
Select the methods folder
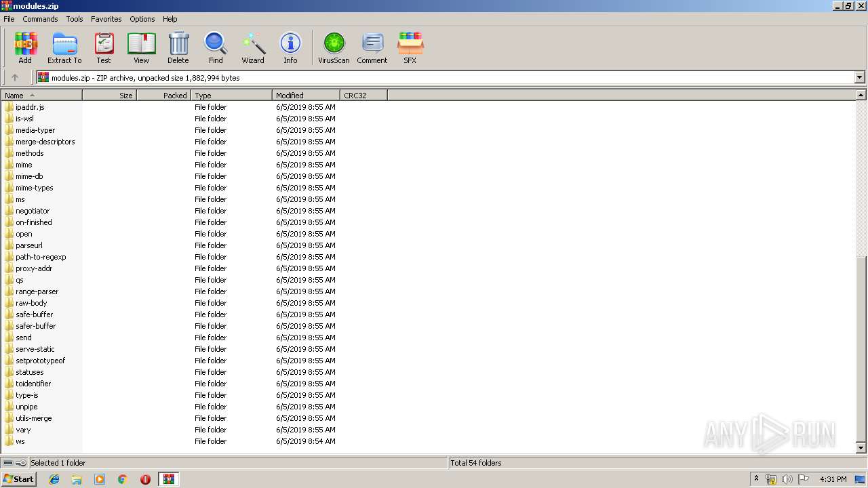[x=30, y=153]
